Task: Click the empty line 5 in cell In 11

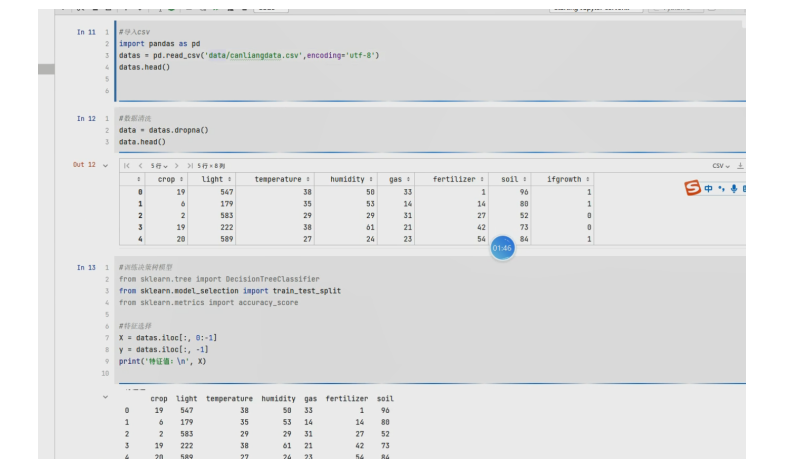Action: (x=430, y=79)
